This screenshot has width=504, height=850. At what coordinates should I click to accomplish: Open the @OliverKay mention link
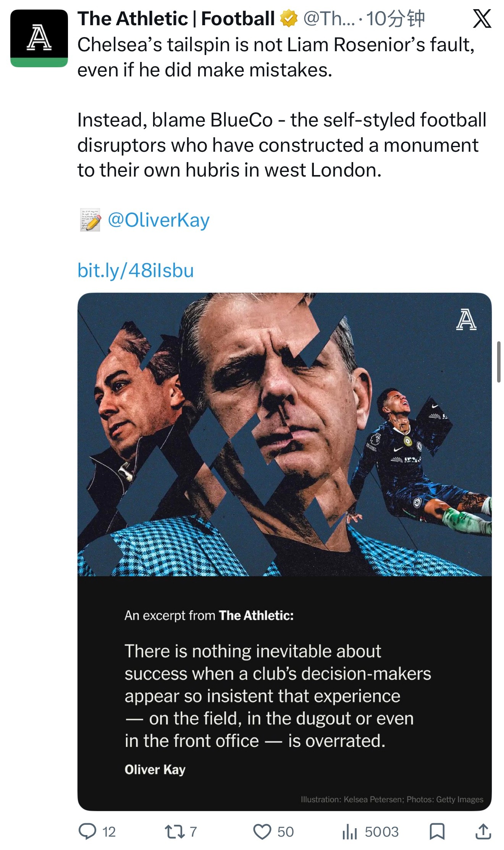158,220
